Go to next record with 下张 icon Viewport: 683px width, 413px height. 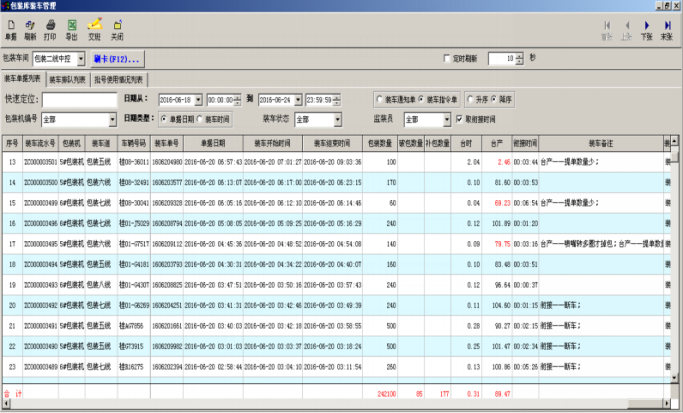coord(646,28)
